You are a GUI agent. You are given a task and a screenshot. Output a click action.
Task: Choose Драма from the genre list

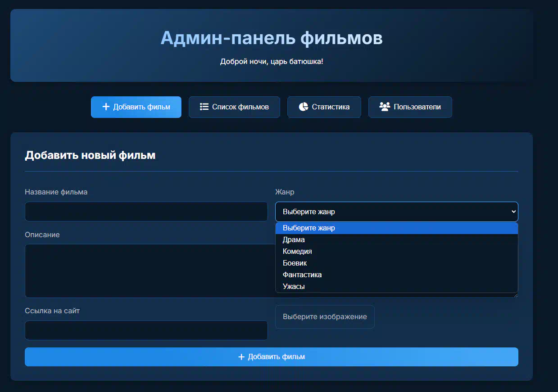[x=294, y=240]
